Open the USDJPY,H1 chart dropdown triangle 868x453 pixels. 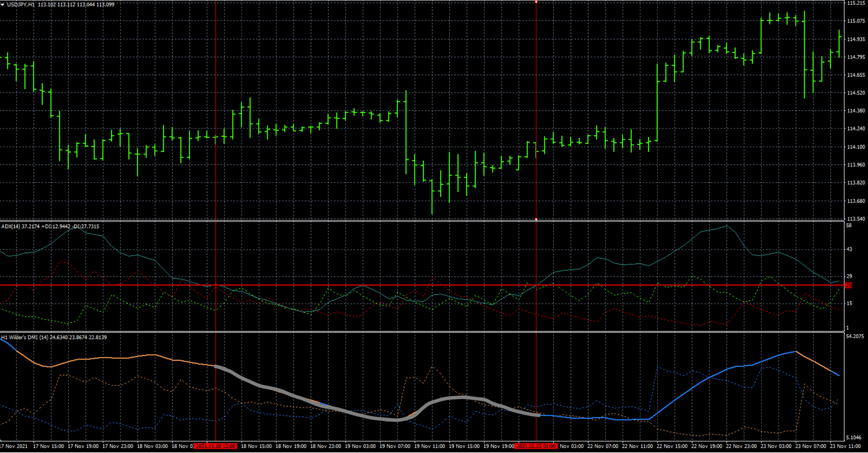3,5
